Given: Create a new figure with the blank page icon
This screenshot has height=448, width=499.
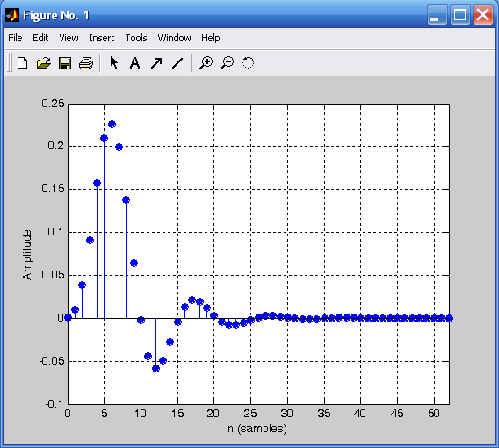Looking at the screenshot, I should [x=22, y=63].
